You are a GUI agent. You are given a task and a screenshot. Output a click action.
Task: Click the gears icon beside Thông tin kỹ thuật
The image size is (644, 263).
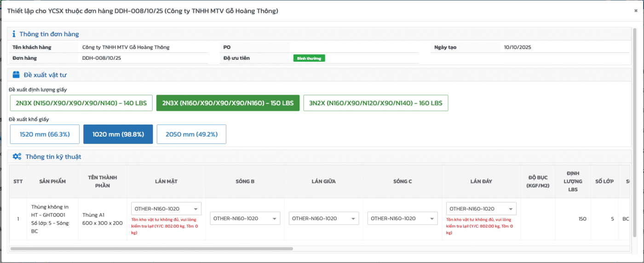[17, 157]
